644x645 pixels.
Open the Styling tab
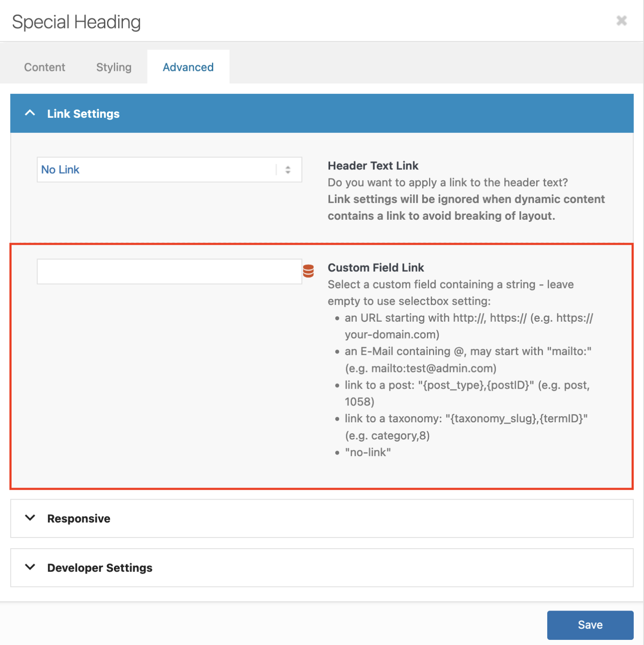tap(114, 67)
